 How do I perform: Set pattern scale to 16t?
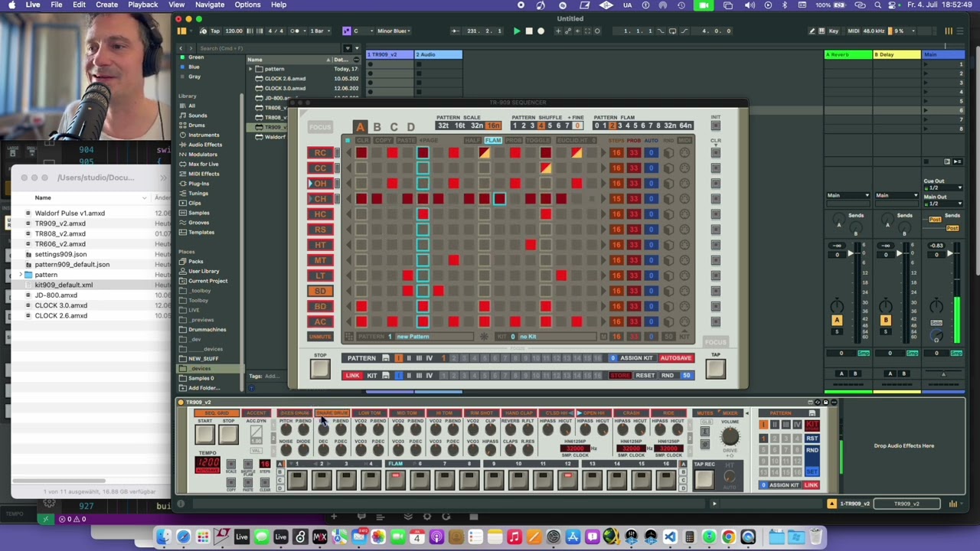[x=460, y=126]
